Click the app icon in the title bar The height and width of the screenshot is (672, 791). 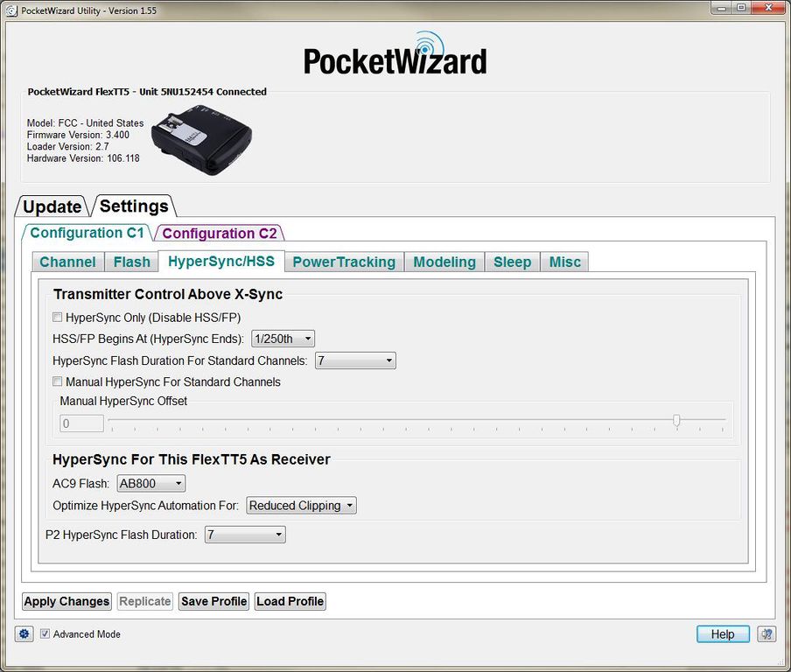(x=11, y=8)
